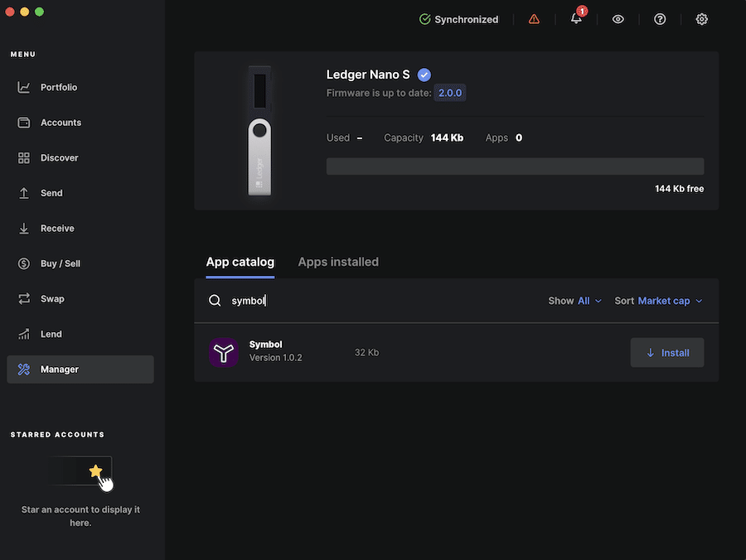Open the help question mark icon
Image resolution: width=746 pixels, height=560 pixels.
[660, 19]
